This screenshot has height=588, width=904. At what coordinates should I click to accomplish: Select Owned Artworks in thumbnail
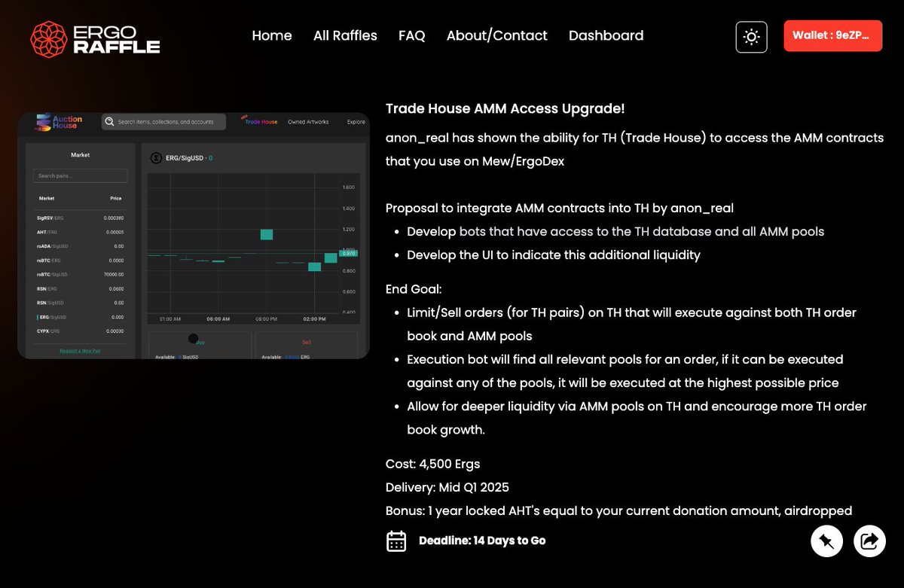308,122
